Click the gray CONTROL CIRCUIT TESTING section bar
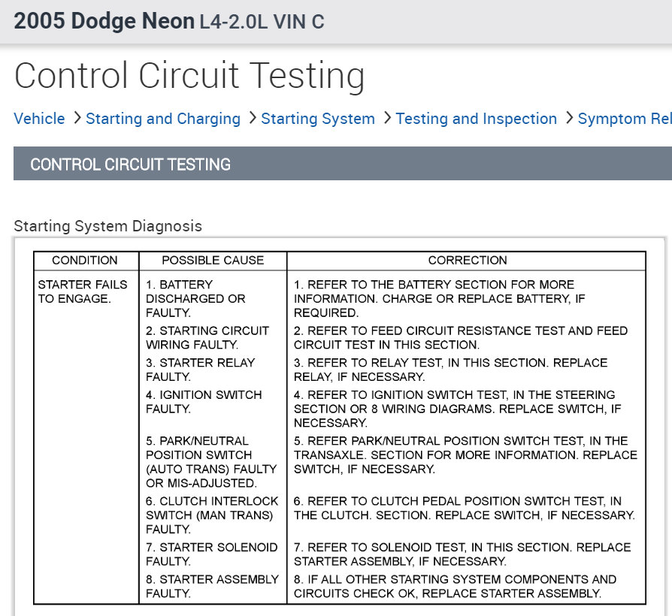The image size is (672, 616). click(x=342, y=164)
